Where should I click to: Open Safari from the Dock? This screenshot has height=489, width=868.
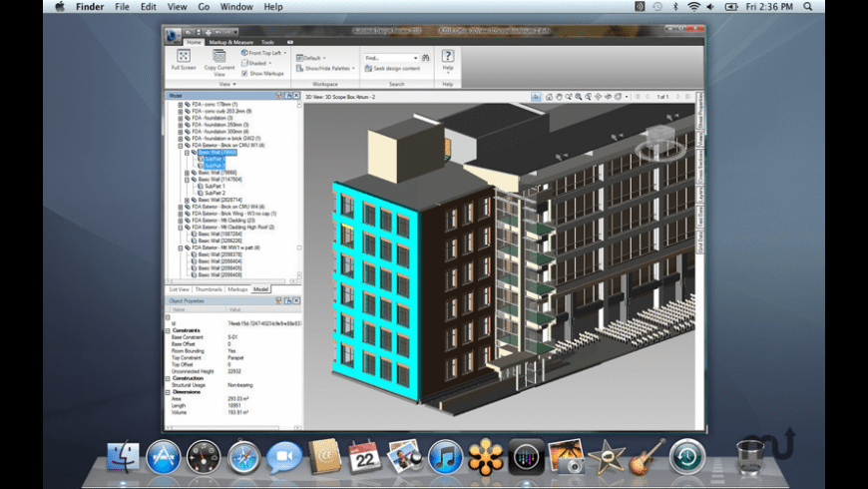(x=243, y=457)
